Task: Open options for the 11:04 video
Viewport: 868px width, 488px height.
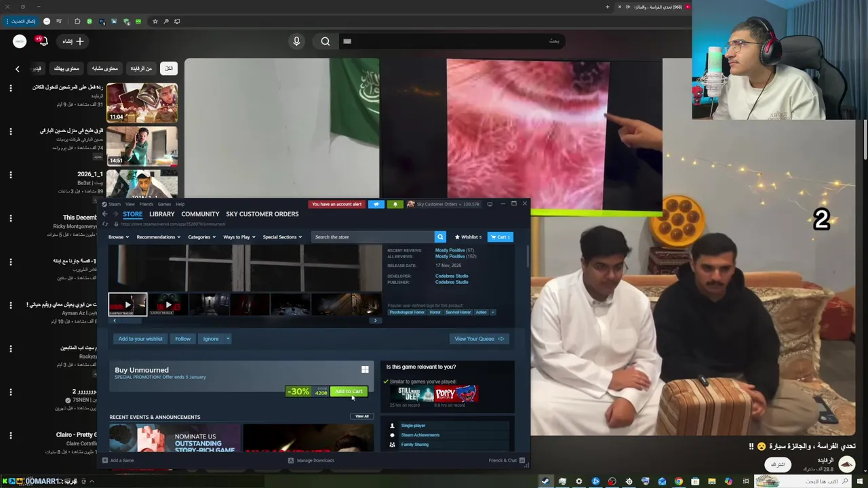Action: pos(10,88)
